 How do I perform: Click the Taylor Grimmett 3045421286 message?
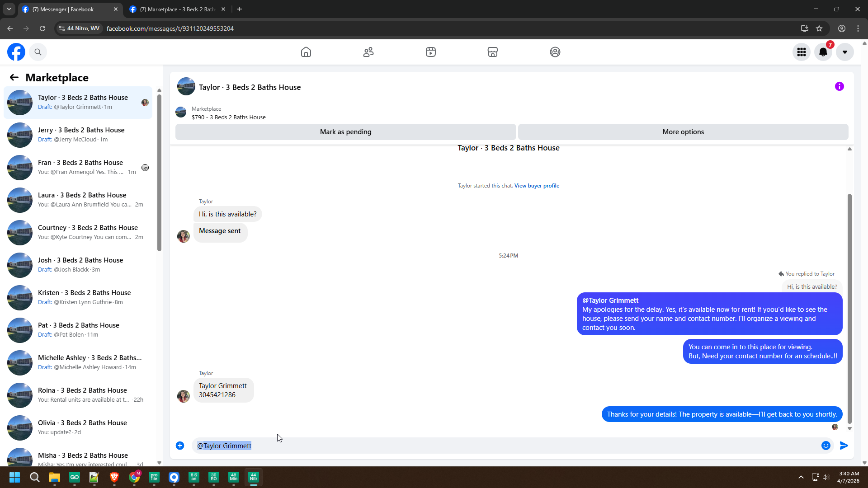pos(224,390)
